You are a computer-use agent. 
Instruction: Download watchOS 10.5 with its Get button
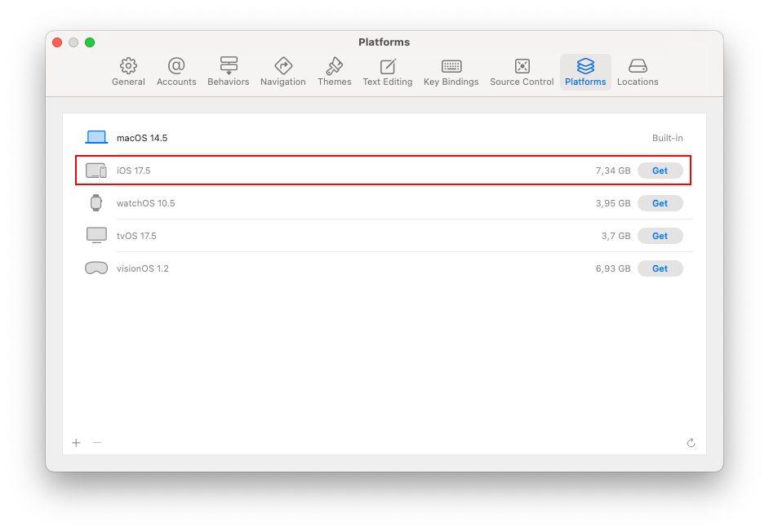click(660, 202)
